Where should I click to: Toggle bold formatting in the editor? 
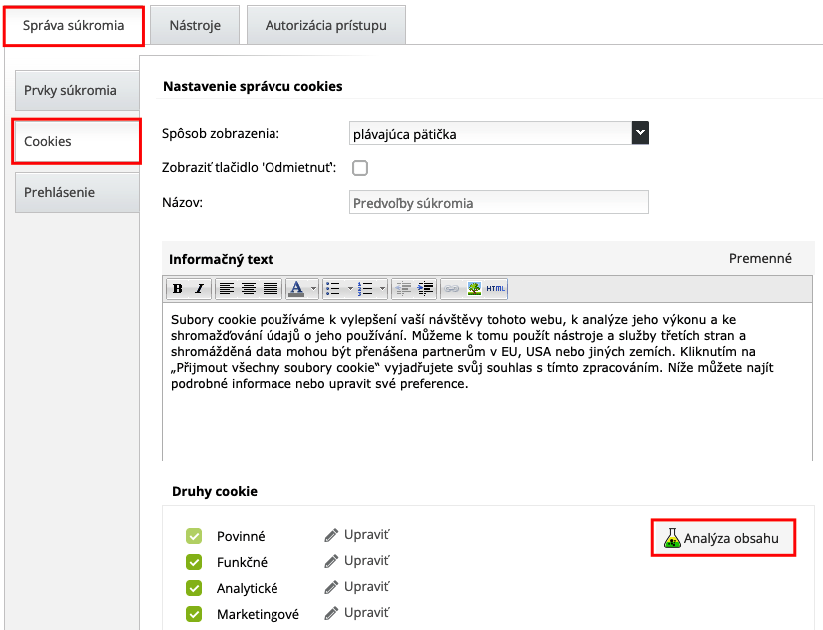(x=178, y=289)
